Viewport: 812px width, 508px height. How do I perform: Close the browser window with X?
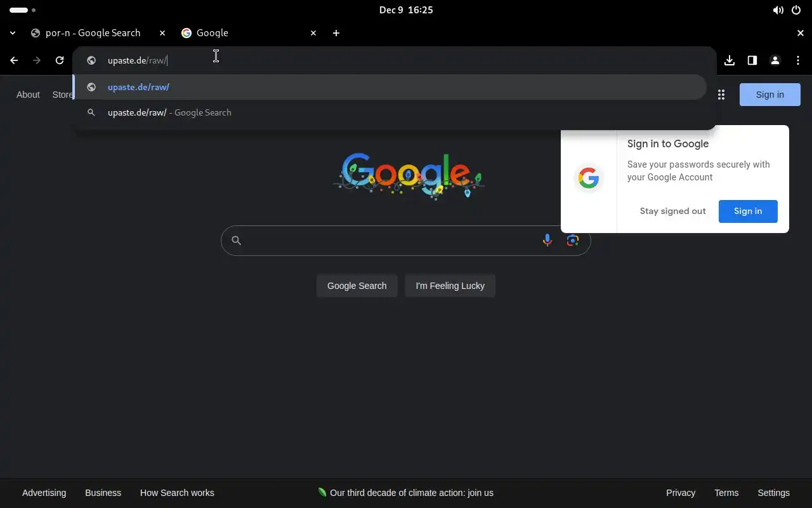pos(801,33)
